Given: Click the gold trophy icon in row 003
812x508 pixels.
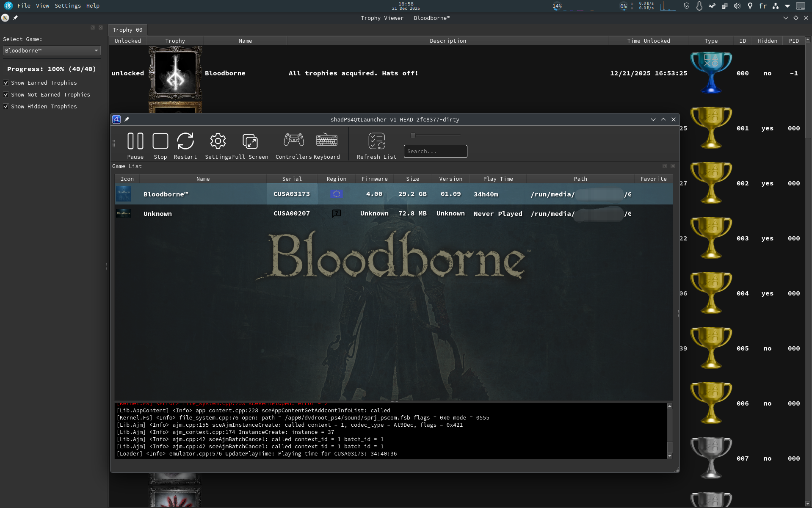Looking at the screenshot, I should tap(711, 238).
